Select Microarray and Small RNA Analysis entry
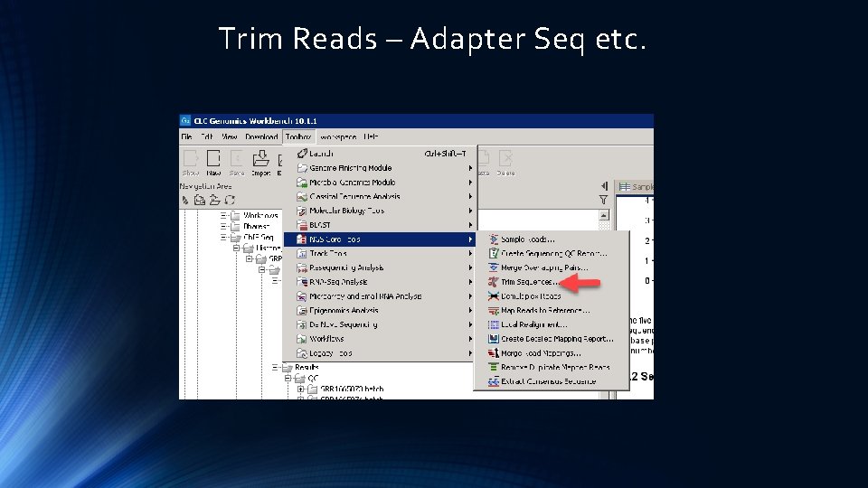 tap(379, 296)
